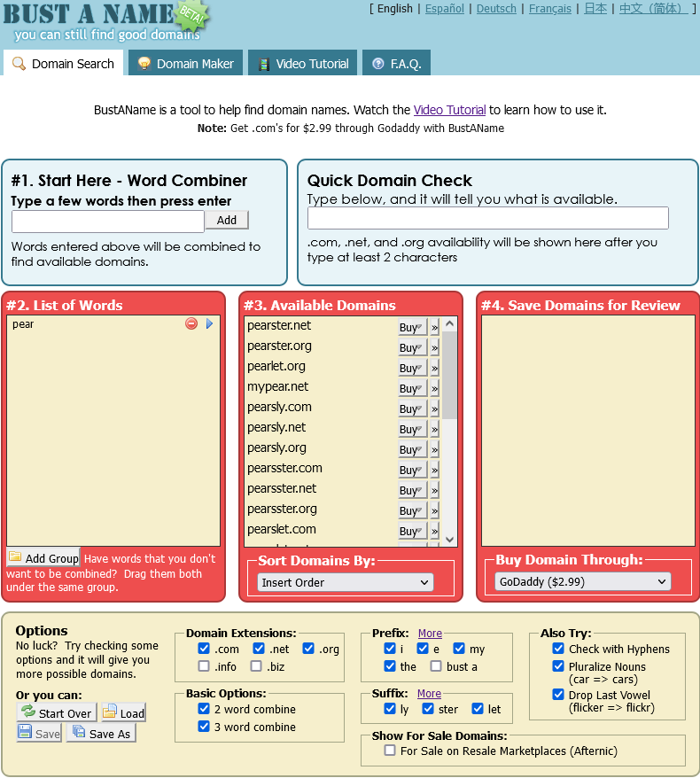
Task: Open Buy dropdown for mypear.net
Action: [412, 388]
